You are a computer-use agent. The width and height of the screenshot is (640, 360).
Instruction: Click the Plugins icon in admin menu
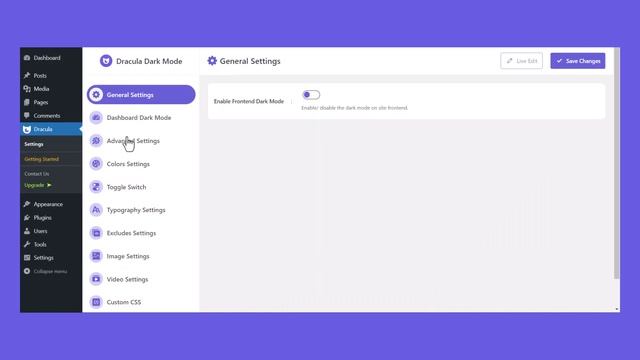(27, 218)
